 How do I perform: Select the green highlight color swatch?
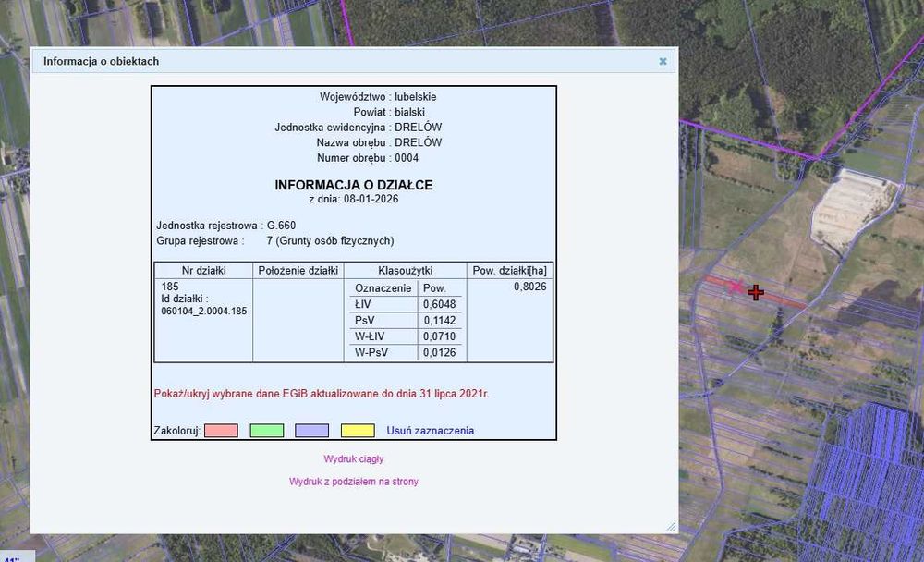coord(267,431)
